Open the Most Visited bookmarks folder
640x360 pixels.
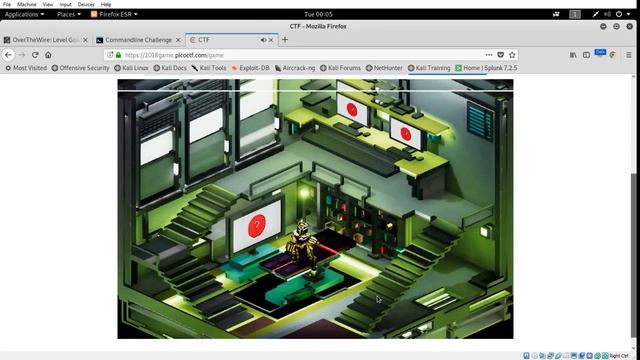(26, 68)
